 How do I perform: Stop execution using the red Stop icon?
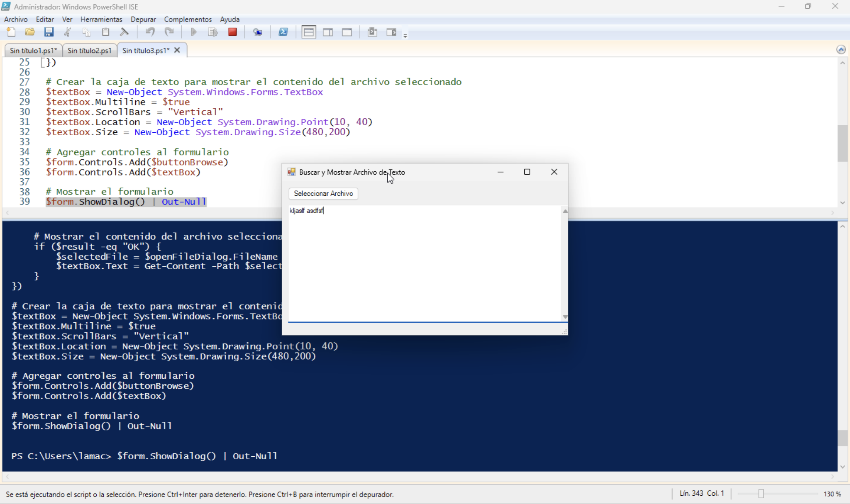click(232, 32)
